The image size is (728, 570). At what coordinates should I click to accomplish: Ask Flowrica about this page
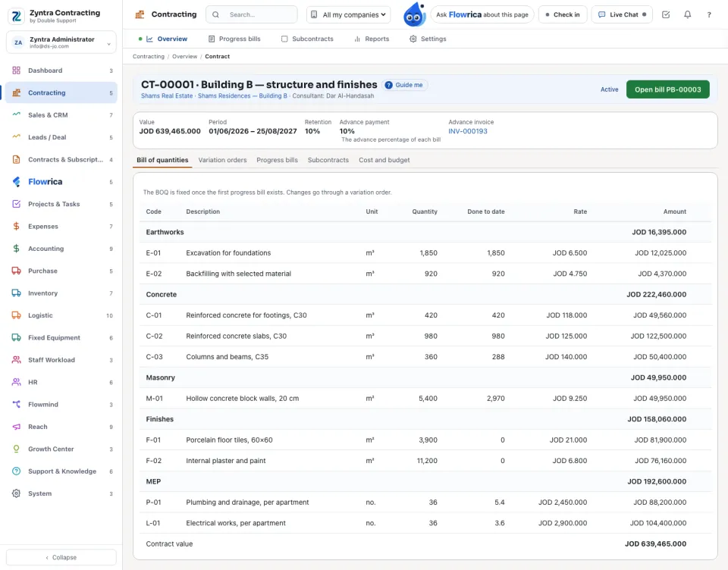pos(482,14)
